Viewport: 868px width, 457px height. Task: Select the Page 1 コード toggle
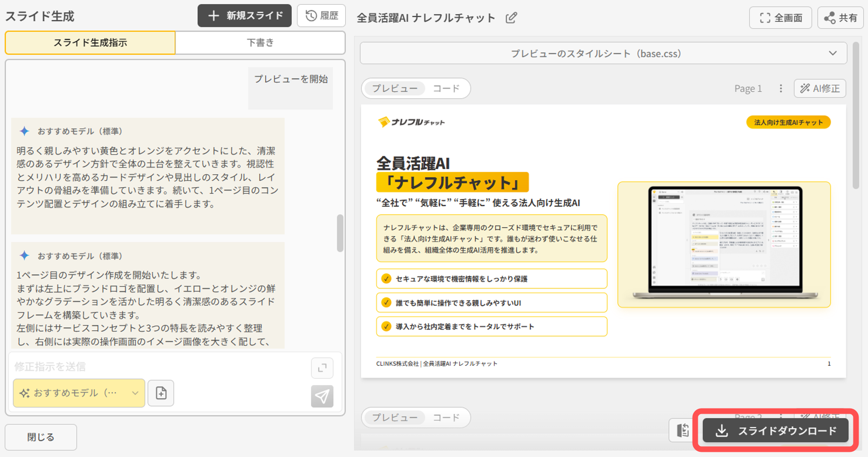(x=446, y=88)
